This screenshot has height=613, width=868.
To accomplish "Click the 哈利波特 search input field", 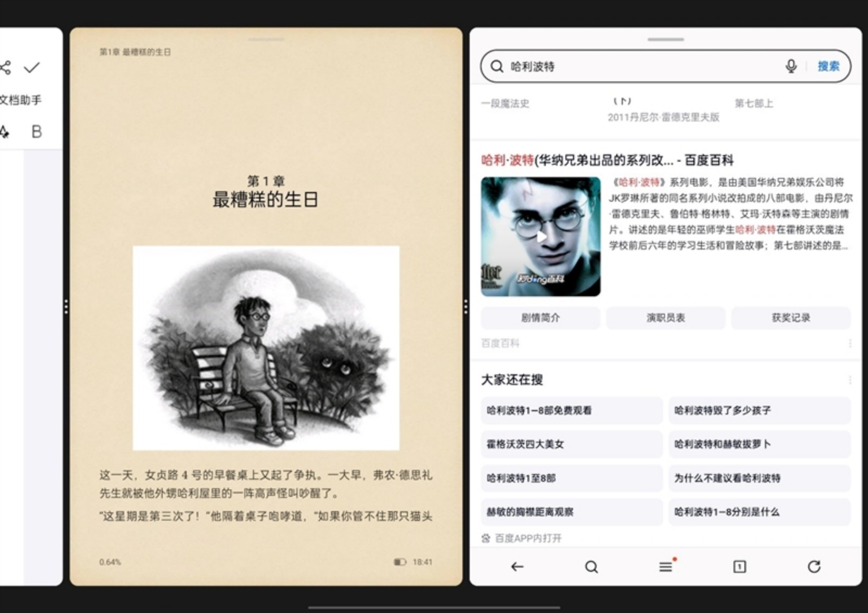I will pyautogui.click(x=640, y=66).
